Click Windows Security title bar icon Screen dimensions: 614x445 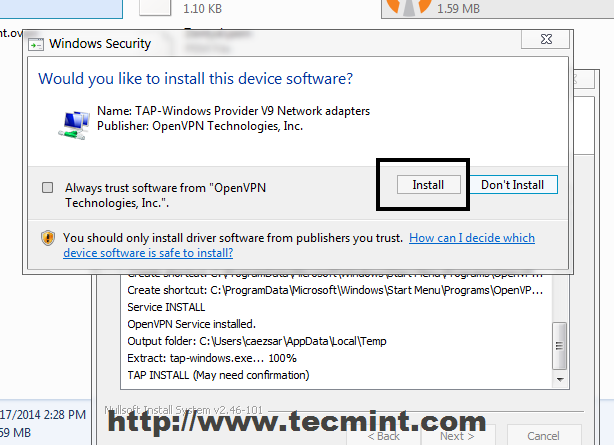36,45
